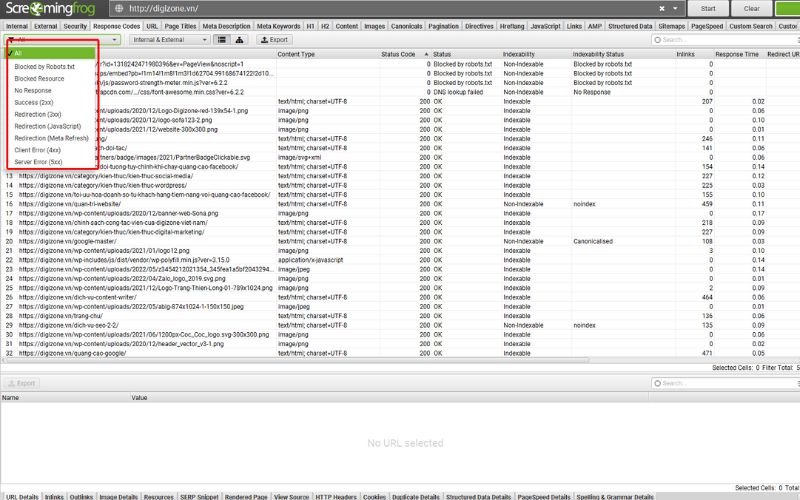This screenshot has width=800, height=500.
Task: Click the sort arrow on Status Code column
Action: point(426,54)
